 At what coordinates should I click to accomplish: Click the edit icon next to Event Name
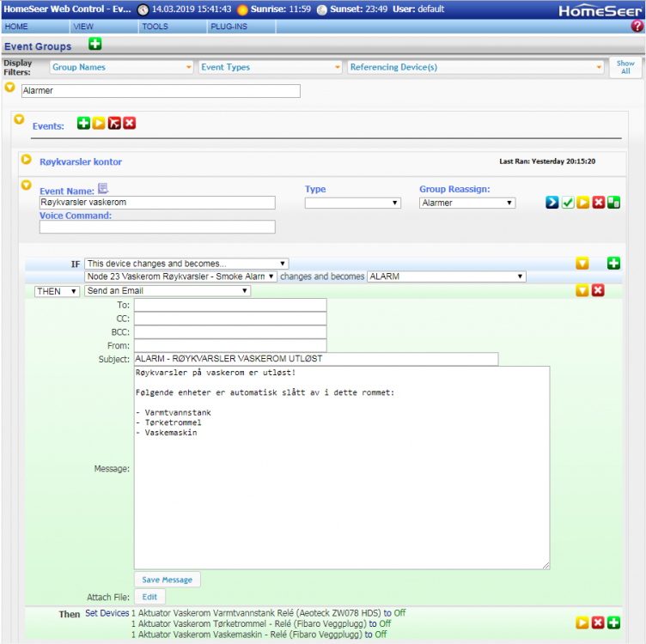103,189
